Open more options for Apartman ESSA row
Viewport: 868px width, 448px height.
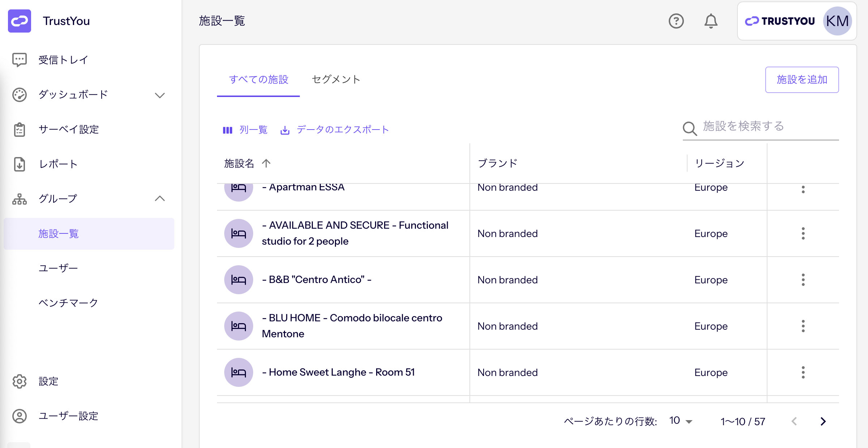(803, 189)
